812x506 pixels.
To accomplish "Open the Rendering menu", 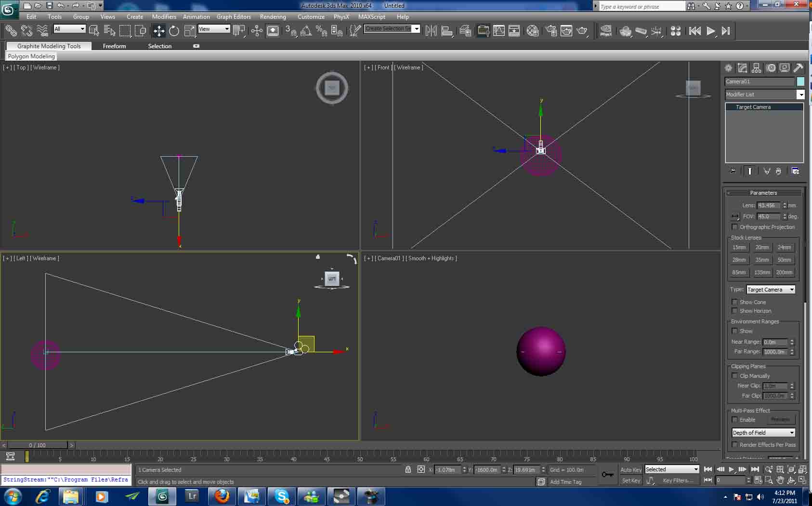I will click(273, 17).
